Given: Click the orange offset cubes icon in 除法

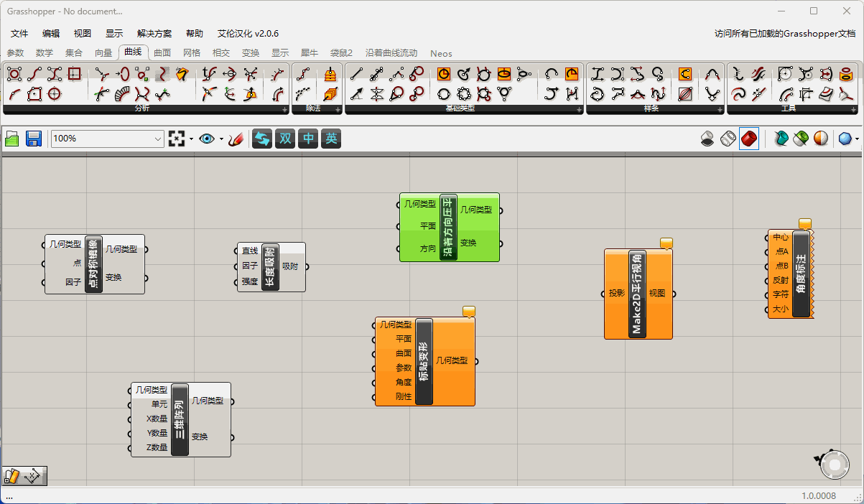Looking at the screenshot, I should 330,93.
